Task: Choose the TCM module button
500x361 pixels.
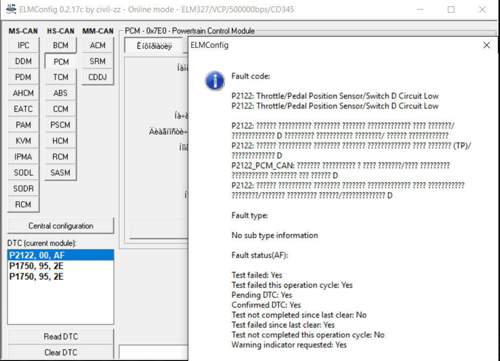Action: 60,77
